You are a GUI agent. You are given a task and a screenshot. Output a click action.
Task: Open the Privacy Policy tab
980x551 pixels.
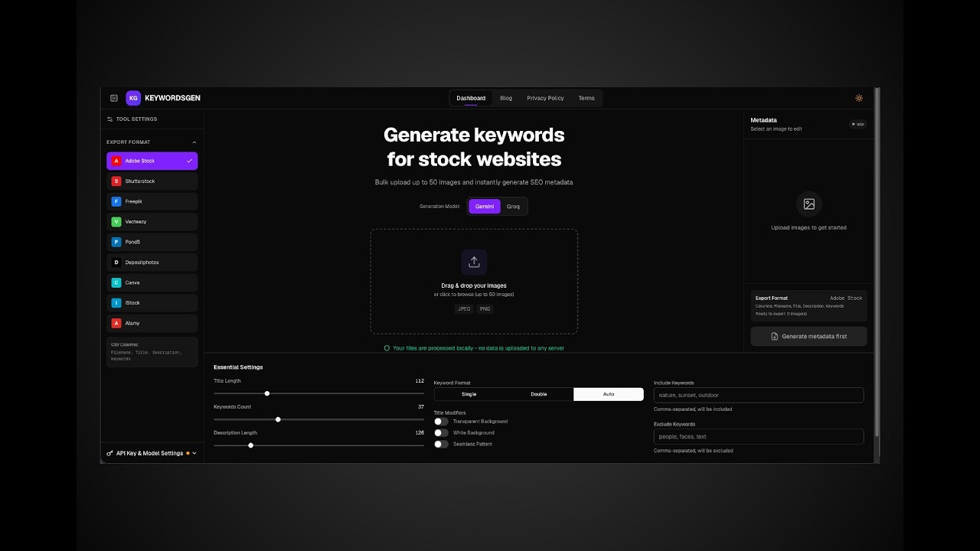[x=545, y=98]
